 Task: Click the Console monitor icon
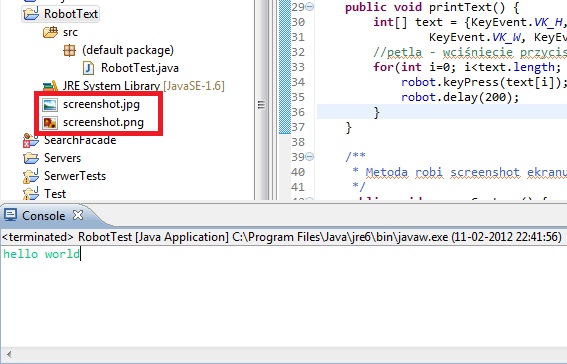pyautogui.click(x=10, y=215)
